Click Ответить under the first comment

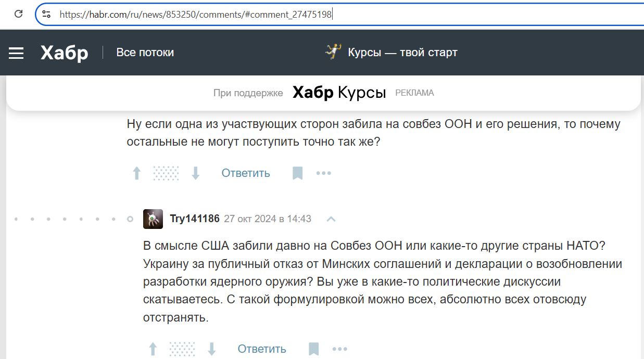[x=246, y=173]
